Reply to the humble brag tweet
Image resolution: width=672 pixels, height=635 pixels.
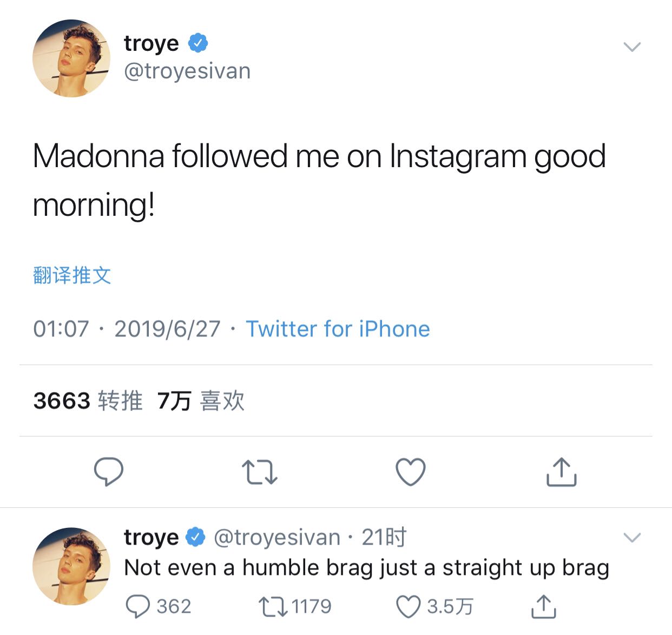pos(137,606)
